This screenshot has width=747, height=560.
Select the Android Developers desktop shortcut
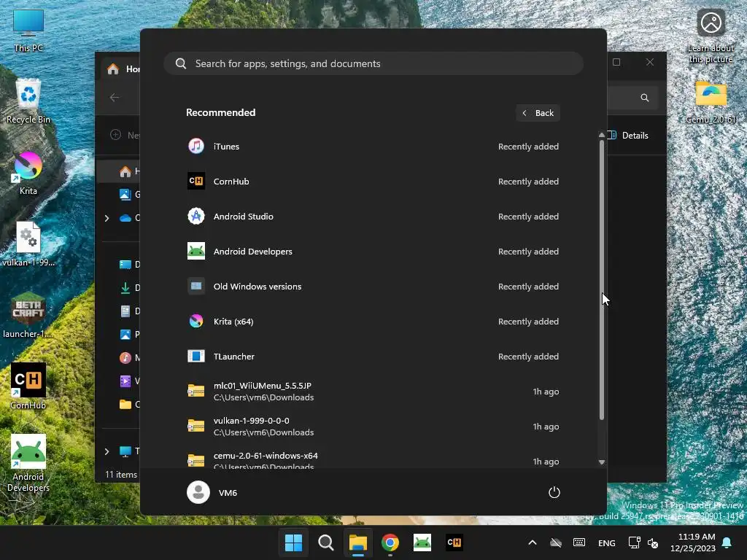28,463
